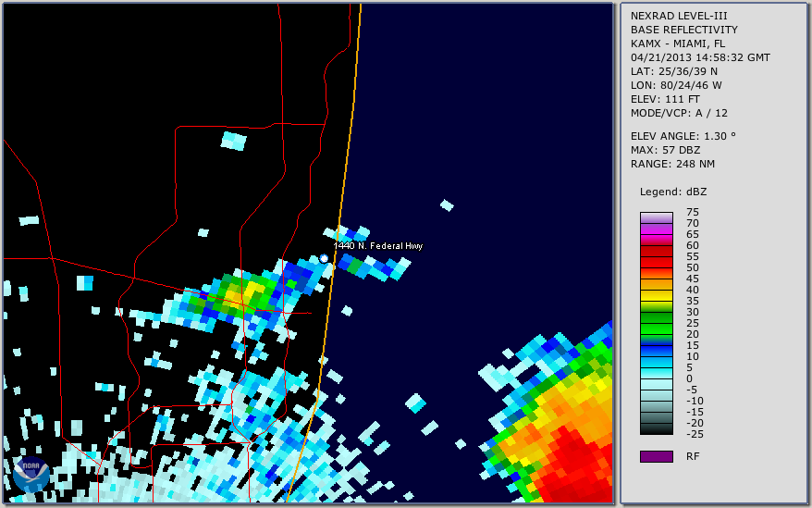Viewport: 812px width, 508px height.
Task: Click the -10 value in the legend scale
Action: (x=695, y=401)
